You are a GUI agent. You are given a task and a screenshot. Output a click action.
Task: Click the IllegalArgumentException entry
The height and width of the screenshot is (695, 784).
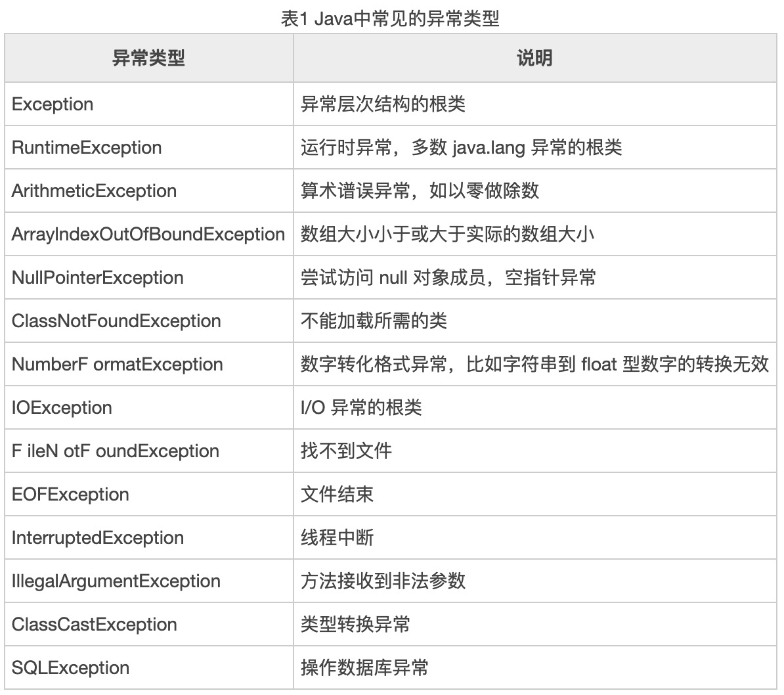(x=116, y=581)
